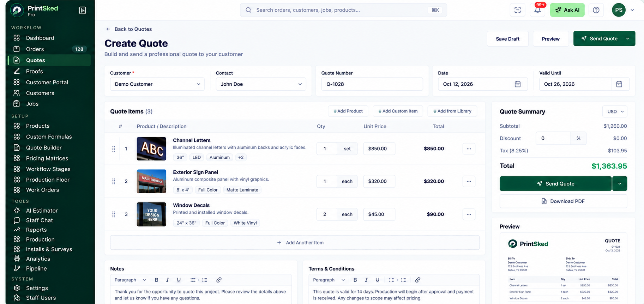The image size is (644, 304).
Task: Open Paragraph style dropdown in Notes
Action: [x=130, y=280]
